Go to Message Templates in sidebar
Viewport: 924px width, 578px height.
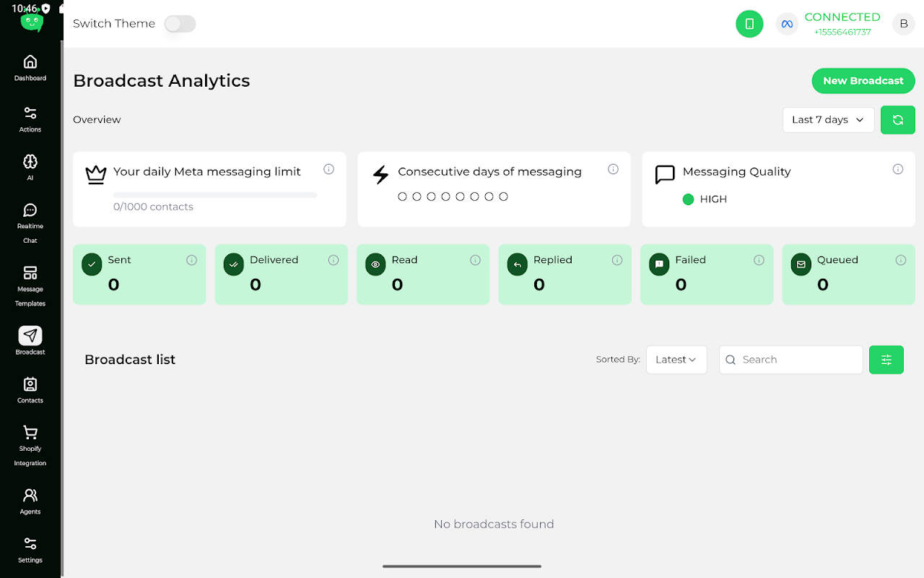[x=30, y=286]
